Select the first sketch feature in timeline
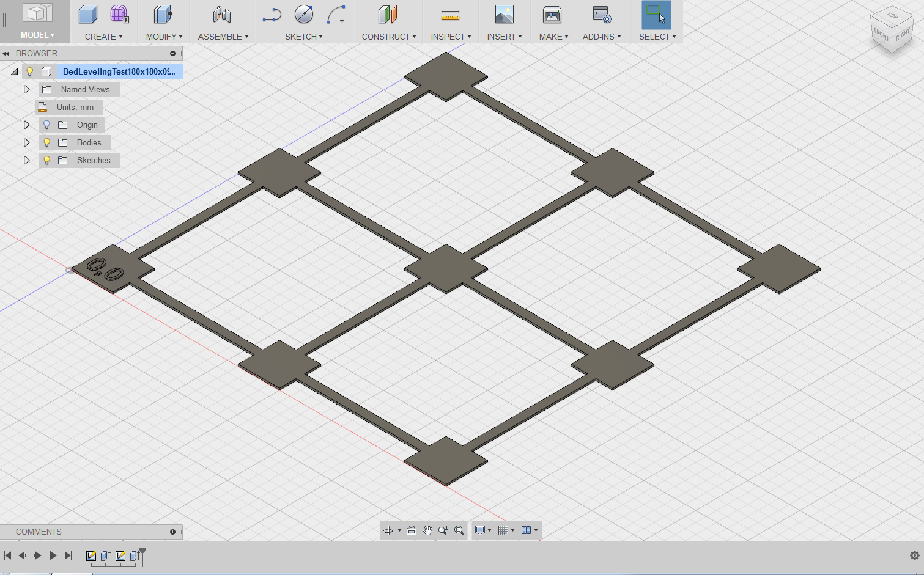Viewport: 924px width, 575px height. (91, 555)
